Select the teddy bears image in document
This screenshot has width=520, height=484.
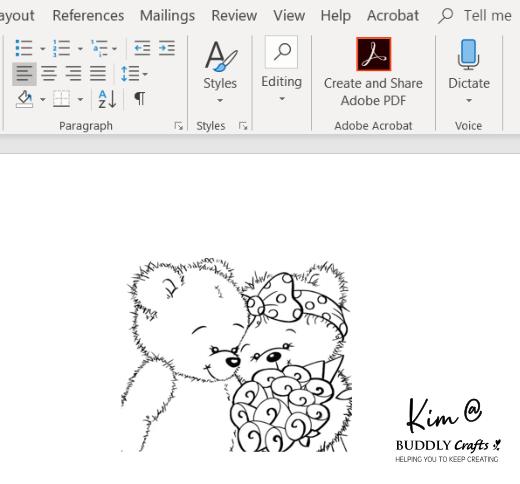[x=236, y=355]
